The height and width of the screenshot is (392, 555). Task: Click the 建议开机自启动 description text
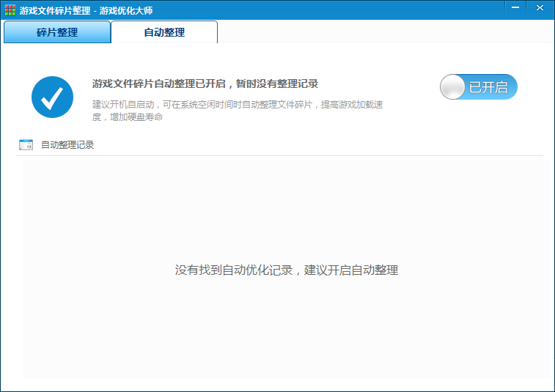pos(238,111)
